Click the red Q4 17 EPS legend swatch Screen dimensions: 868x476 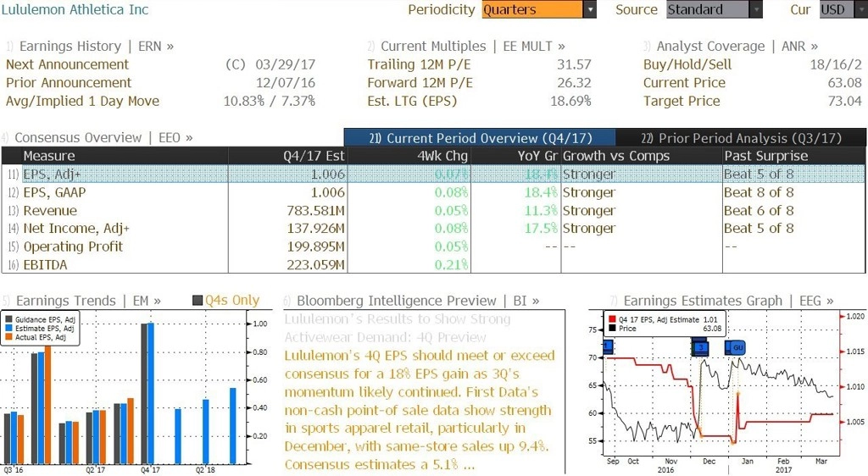(612, 319)
